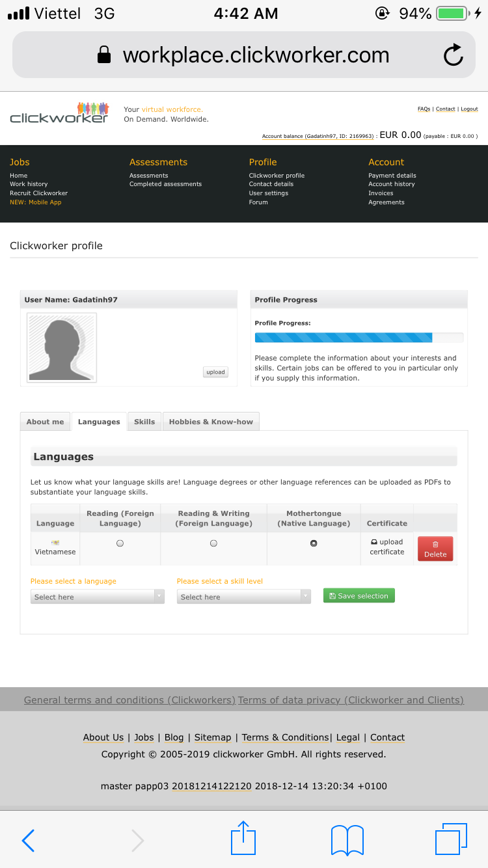Open footer Jobs link
The height and width of the screenshot is (868, 488).
(144, 737)
